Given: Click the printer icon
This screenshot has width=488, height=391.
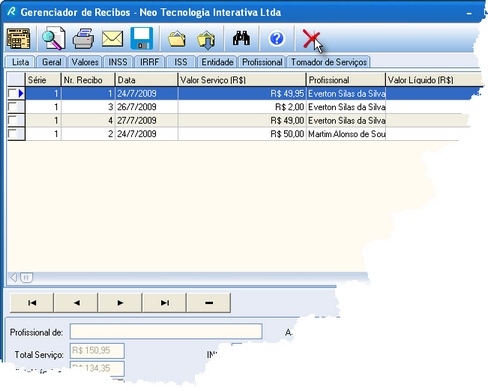Looking at the screenshot, I should (83, 39).
